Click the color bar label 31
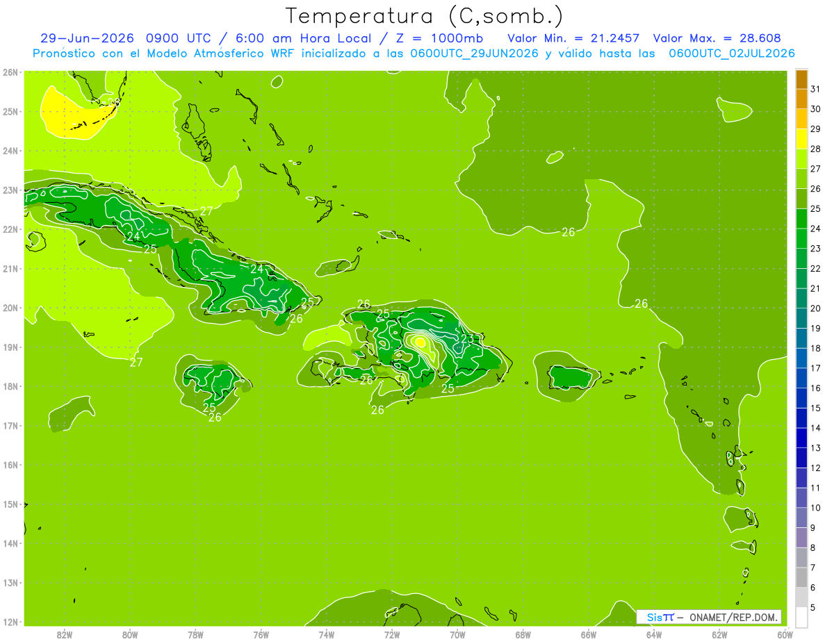This screenshot has width=834, height=644. click(x=815, y=89)
